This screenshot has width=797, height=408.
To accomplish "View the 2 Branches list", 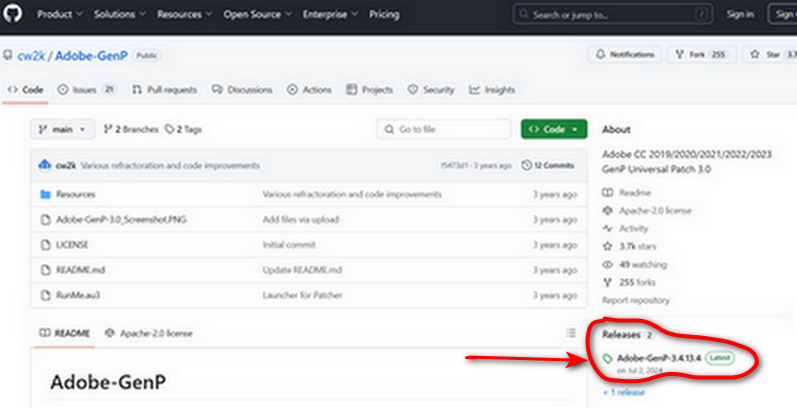I will pyautogui.click(x=131, y=130).
